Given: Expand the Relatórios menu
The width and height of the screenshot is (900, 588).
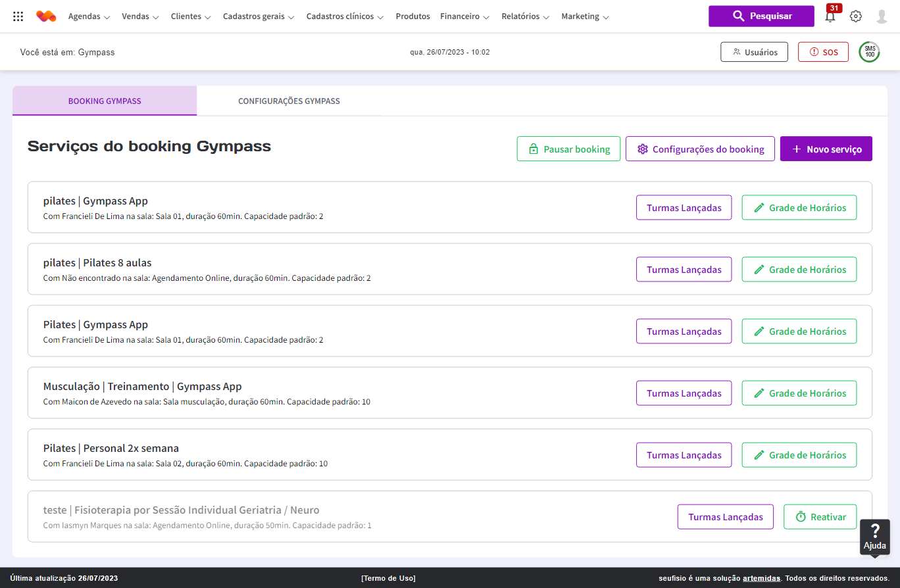Looking at the screenshot, I should [x=525, y=16].
